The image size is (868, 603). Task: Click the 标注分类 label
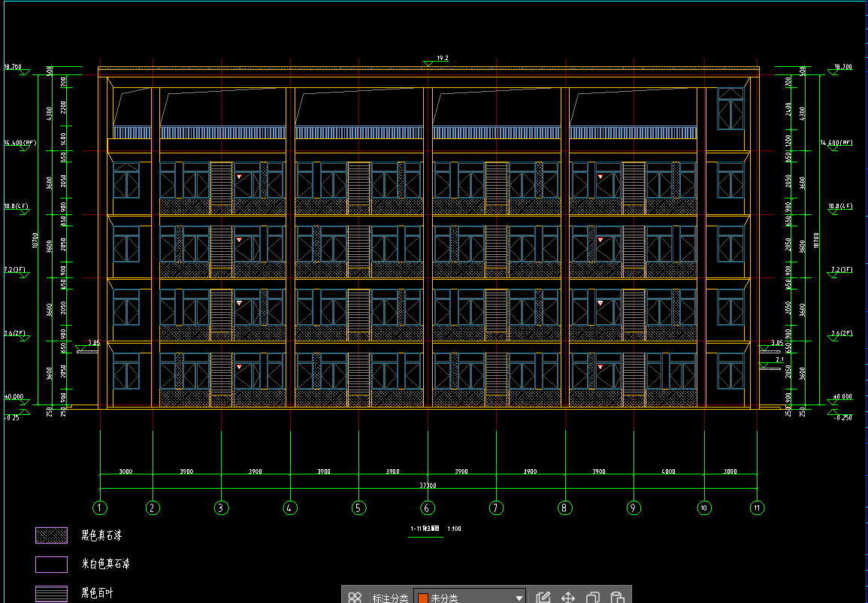390,598
